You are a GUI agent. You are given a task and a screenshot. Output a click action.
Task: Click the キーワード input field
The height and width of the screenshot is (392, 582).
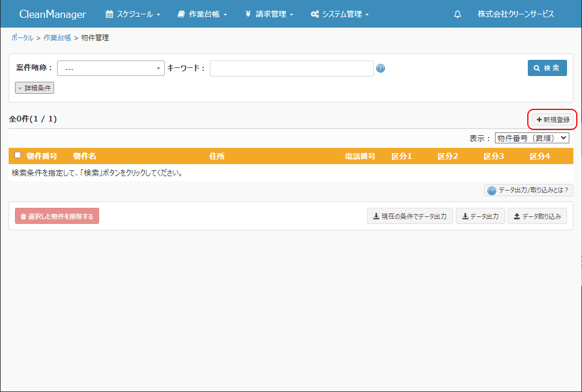tap(292, 68)
